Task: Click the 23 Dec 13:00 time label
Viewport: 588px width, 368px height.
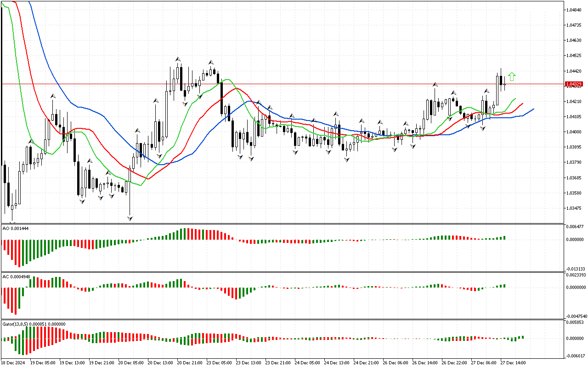Action: tap(249, 363)
